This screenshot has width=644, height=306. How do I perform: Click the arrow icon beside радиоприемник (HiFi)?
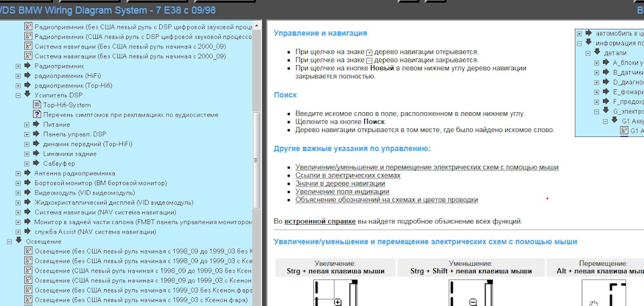[x=28, y=76]
